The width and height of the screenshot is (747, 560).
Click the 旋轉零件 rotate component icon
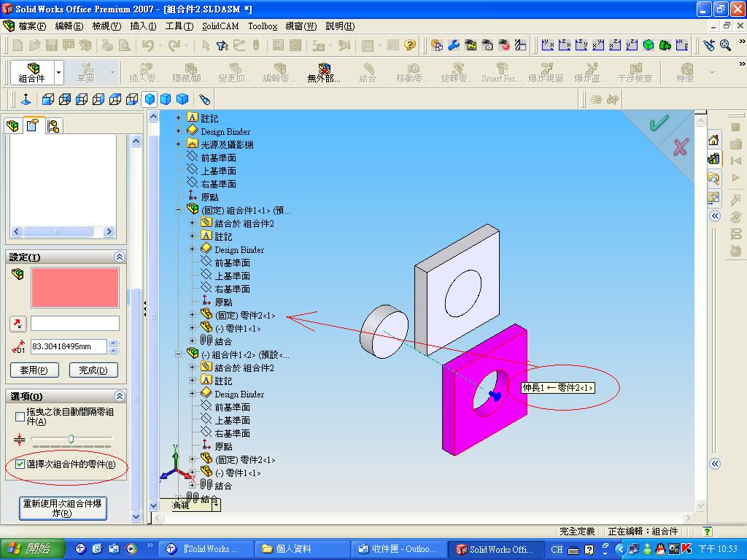457,72
